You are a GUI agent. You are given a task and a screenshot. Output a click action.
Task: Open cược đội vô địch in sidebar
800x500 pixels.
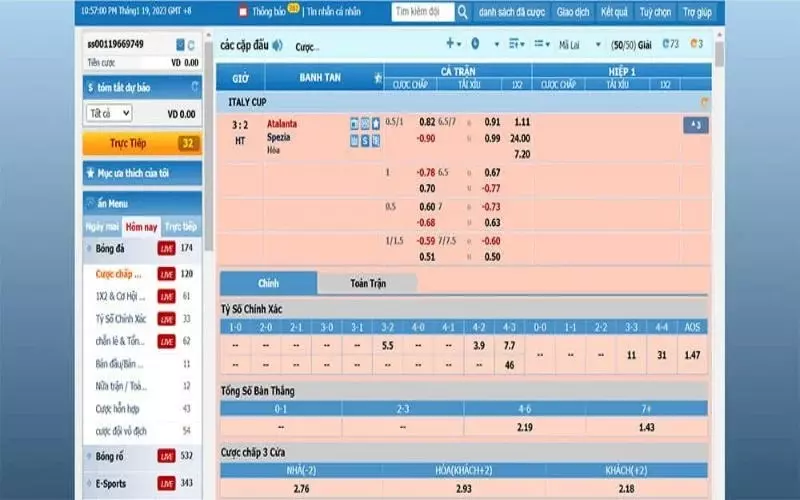tap(121, 431)
